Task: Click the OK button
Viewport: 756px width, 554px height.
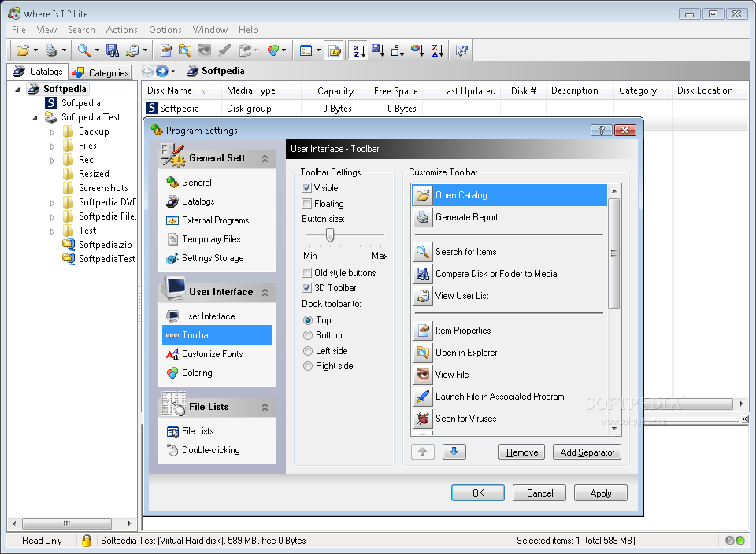Action: click(478, 493)
